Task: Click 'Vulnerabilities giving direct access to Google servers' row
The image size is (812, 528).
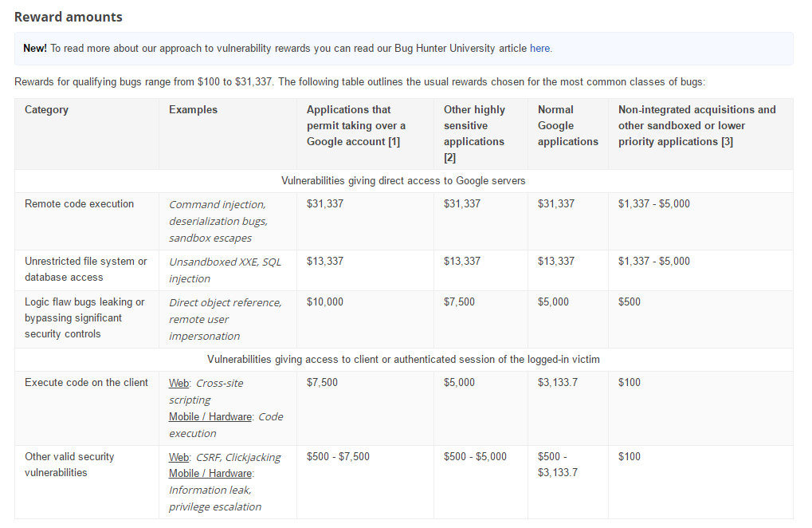Action: tap(403, 181)
